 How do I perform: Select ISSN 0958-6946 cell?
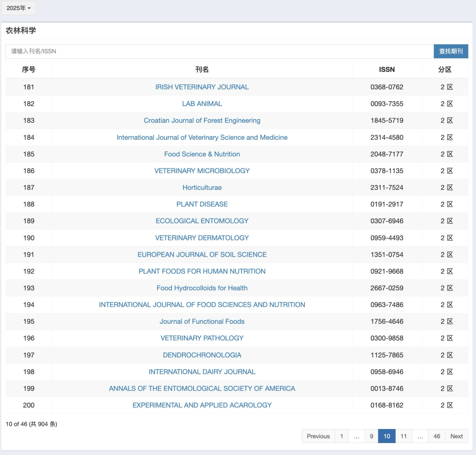click(x=387, y=372)
